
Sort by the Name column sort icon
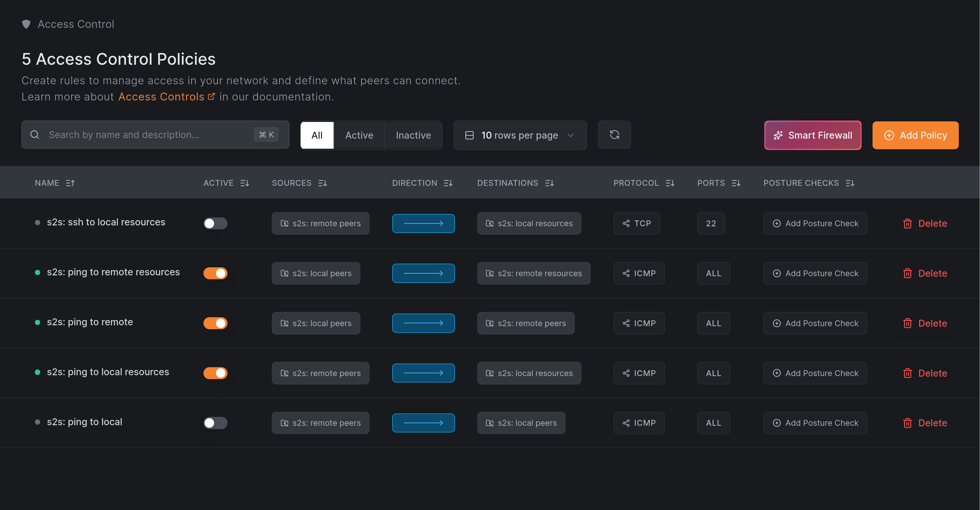pyautogui.click(x=70, y=183)
